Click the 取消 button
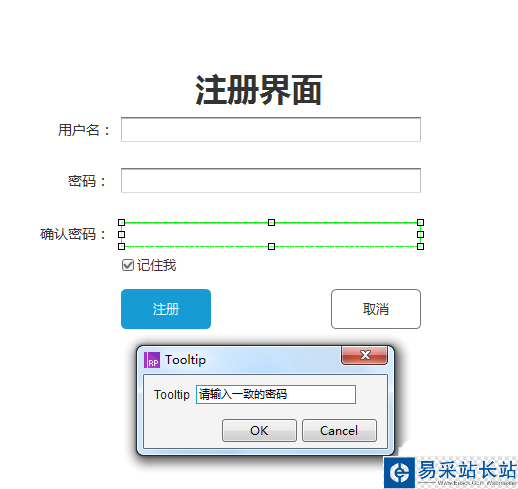518x489 pixels. click(x=376, y=309)
